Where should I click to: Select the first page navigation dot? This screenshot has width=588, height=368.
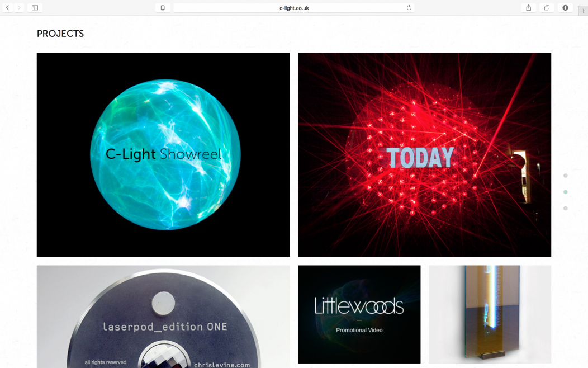(566, 176)
